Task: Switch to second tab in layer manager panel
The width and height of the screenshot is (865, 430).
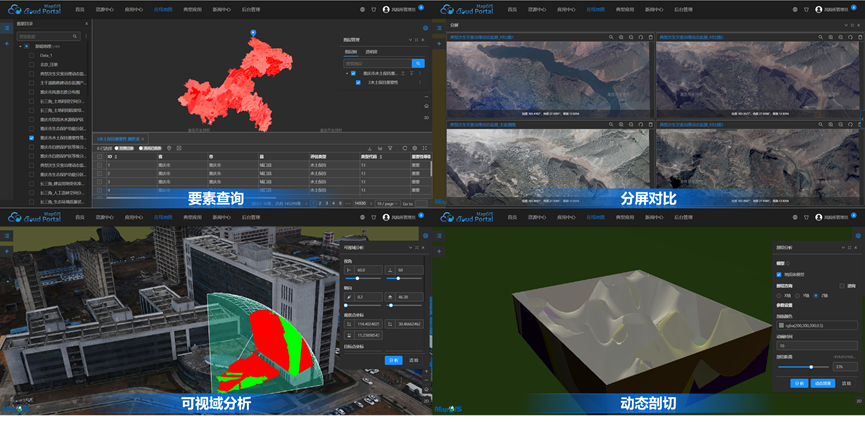Action: coord(371,51)
